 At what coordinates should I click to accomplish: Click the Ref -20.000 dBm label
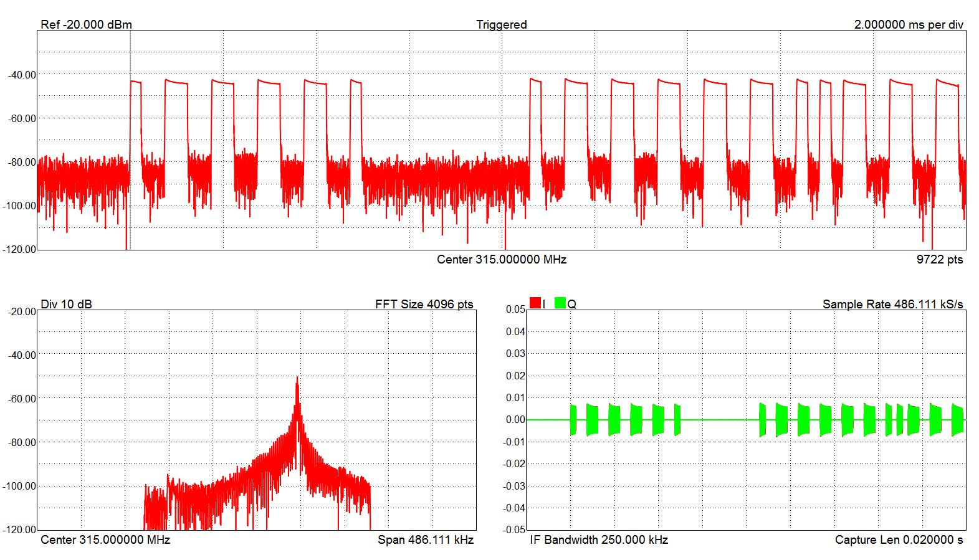(x=86, y=24)
